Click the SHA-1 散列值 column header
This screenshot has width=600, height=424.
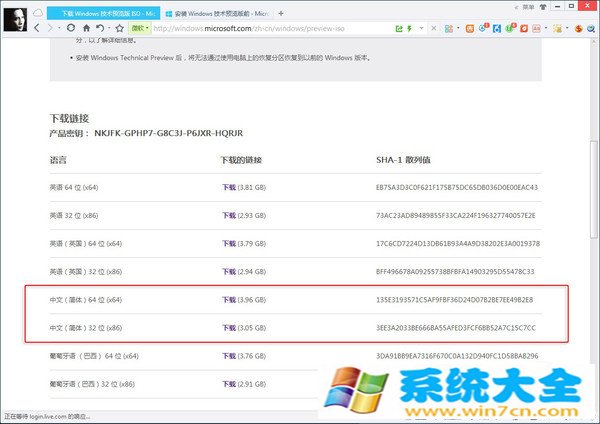(403, 160)
